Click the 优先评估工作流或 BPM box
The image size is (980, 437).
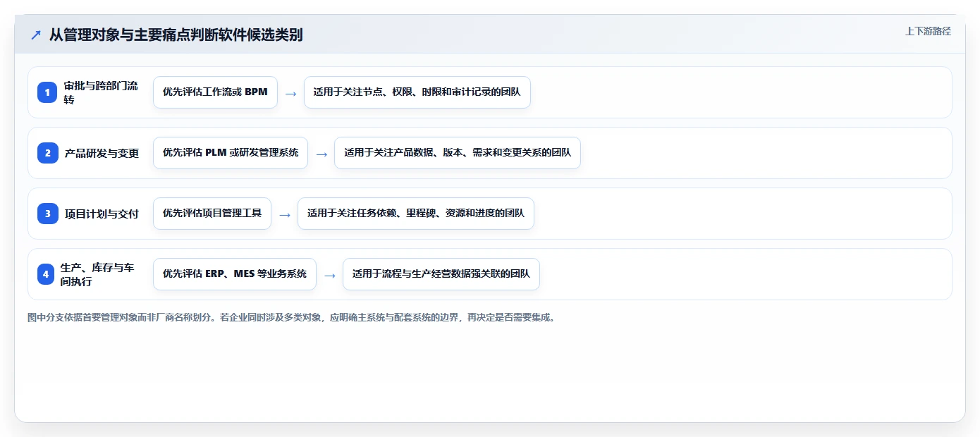tap(215, 92)
